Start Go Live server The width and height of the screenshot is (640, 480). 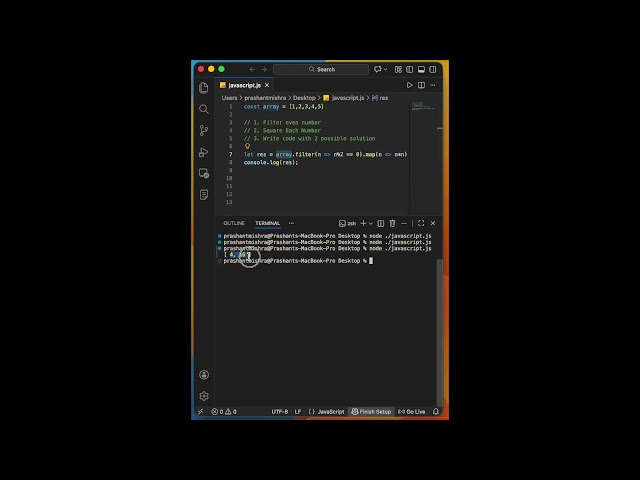[x=411, y=411]
